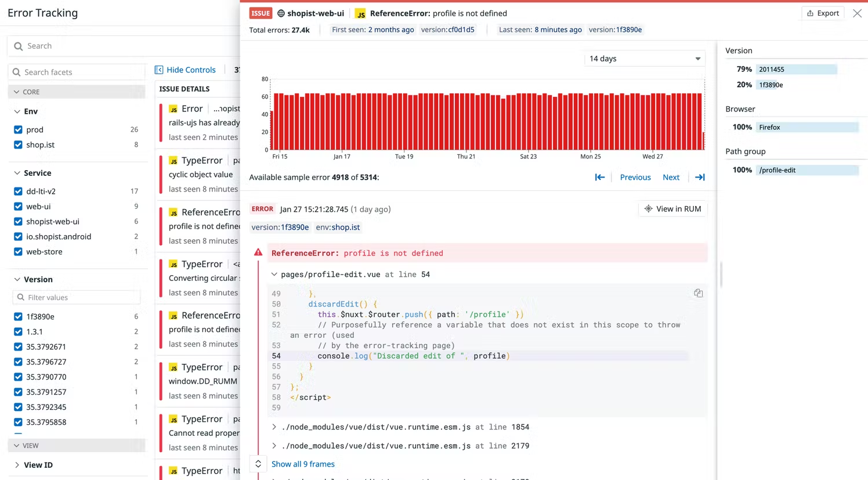The width and height of the screenshot is (868, 480).
Task: Open the 14 days time range dropdown
Action: coord(645,59)
